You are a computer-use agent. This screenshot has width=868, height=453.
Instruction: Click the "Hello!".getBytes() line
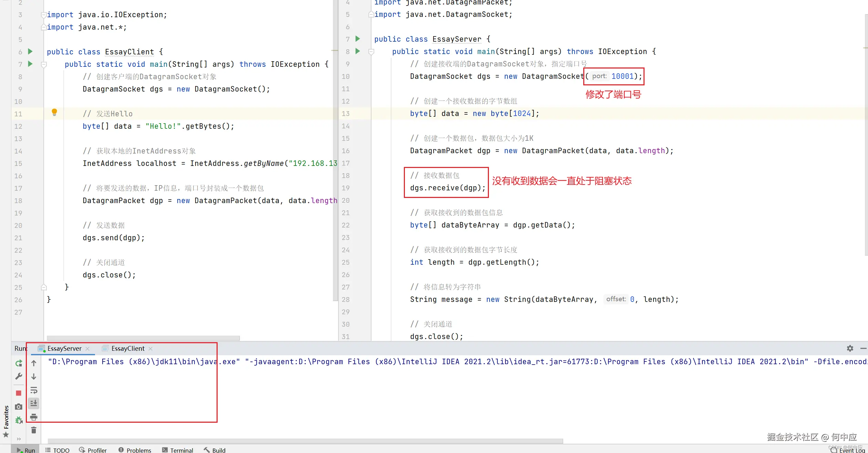coord(158,126)
